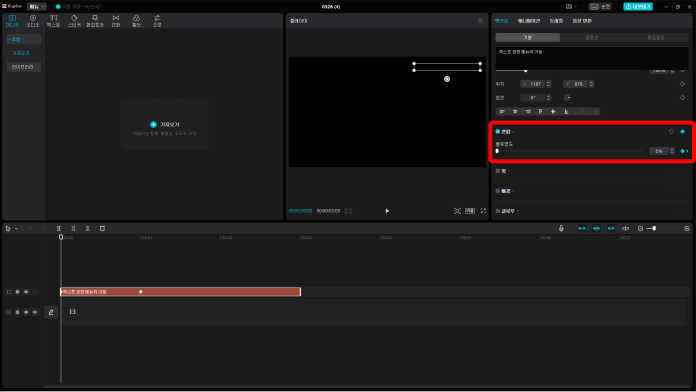The image size is (696, 392).
Task: Click the Shortcuts (숏컷) button
Action: [600, 7]
